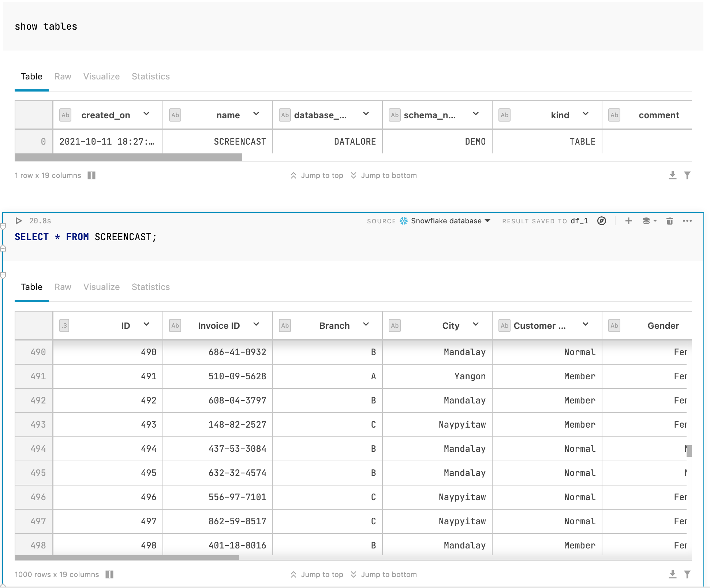The height and width of the screenshot is (588, 710).
Task: Open the Visualize tab of show tables
Action: [101, 76]
